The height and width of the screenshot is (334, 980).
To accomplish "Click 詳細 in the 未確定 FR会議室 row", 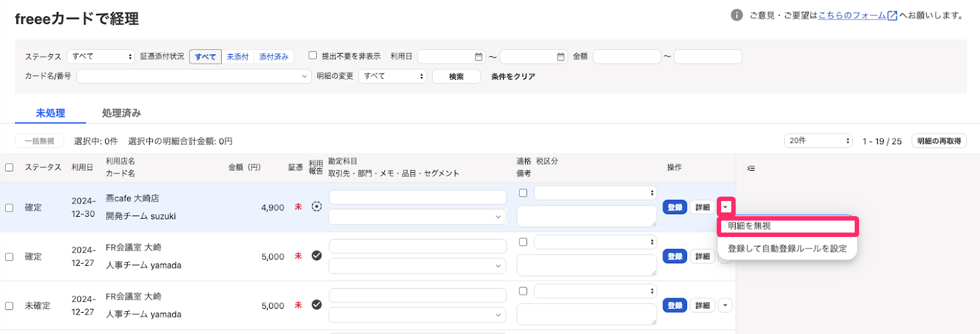I will click(x=703, y=306).
